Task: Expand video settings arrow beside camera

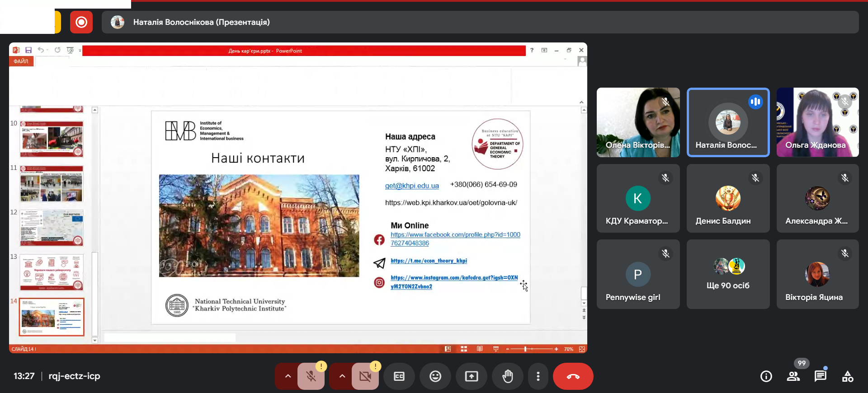Action: pos(342,376)
